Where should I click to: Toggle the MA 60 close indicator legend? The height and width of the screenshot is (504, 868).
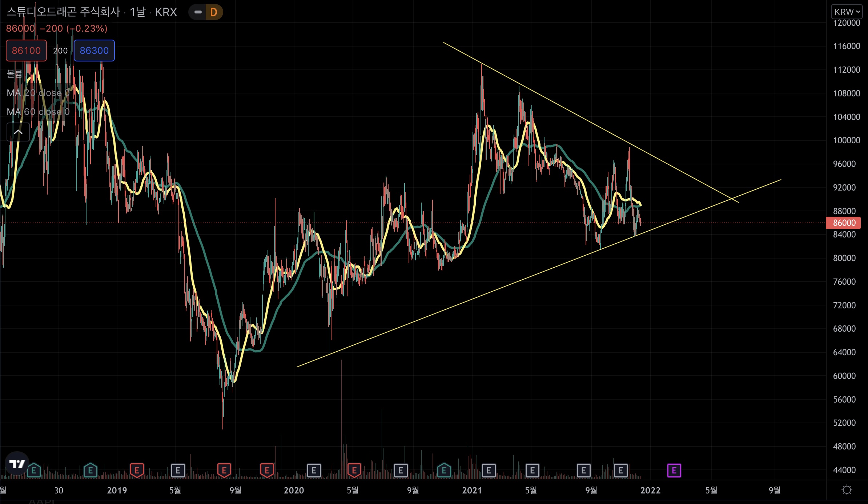click(38, 112)
